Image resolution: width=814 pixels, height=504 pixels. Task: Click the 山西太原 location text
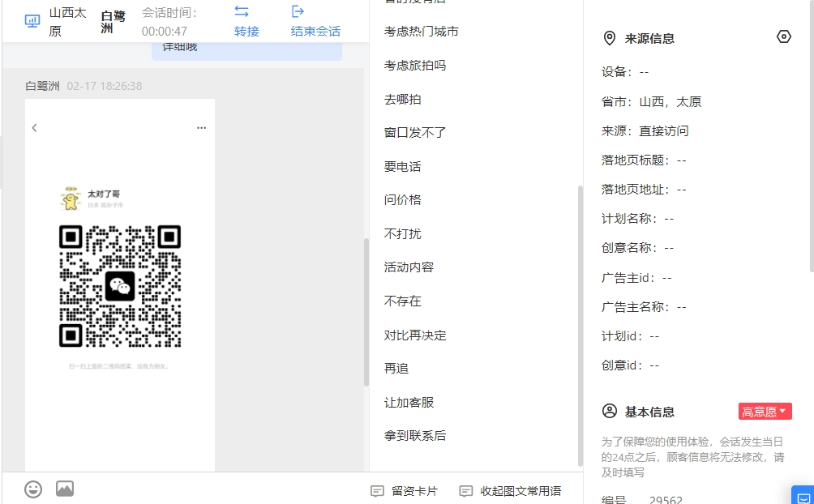coord(67,22)
